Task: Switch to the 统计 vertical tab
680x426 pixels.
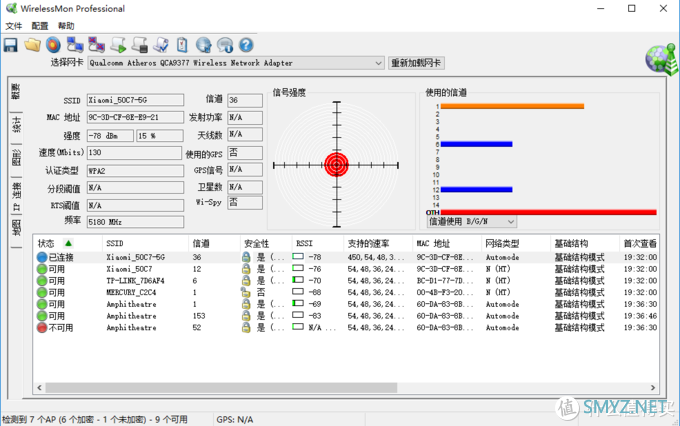Action: [16, 125]
